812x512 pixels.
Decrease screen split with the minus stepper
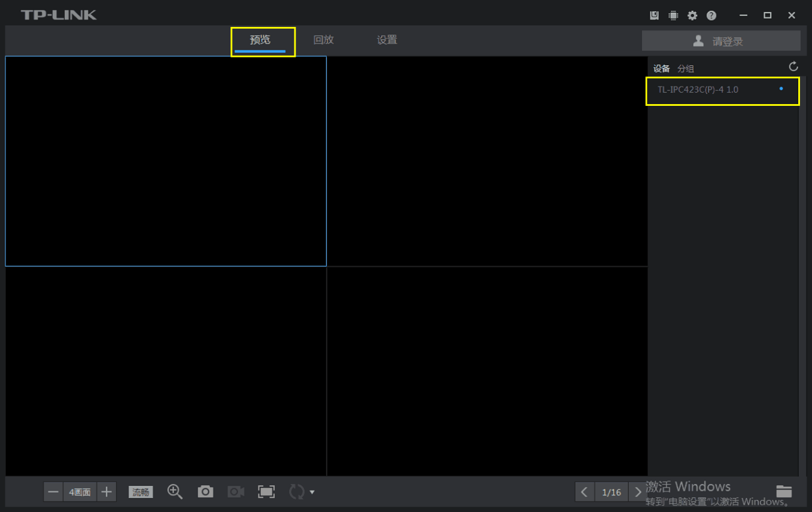(x=53, y=491)
